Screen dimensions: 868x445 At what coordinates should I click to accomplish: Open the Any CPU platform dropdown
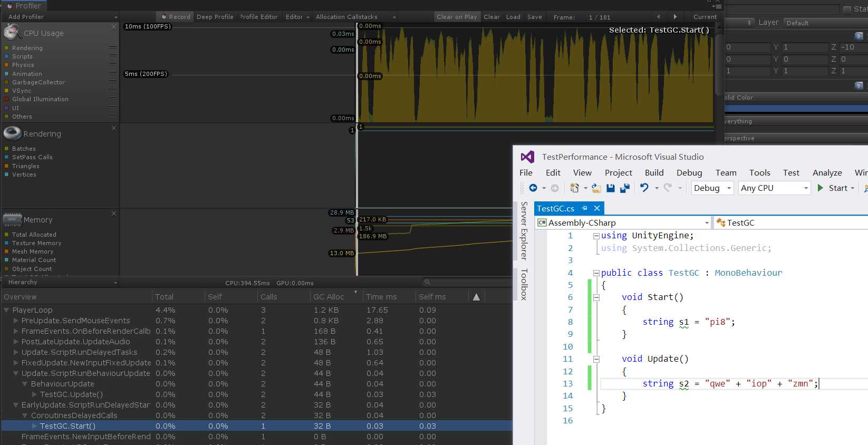774,188
